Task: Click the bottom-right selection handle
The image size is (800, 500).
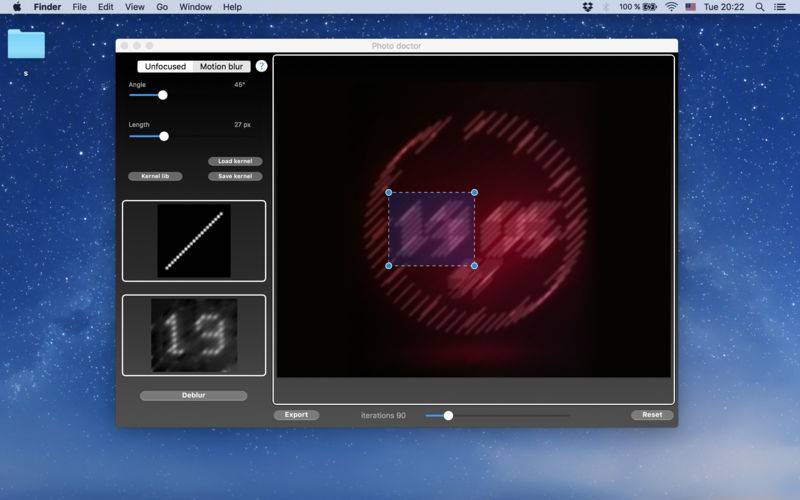Action: [474, 266]
